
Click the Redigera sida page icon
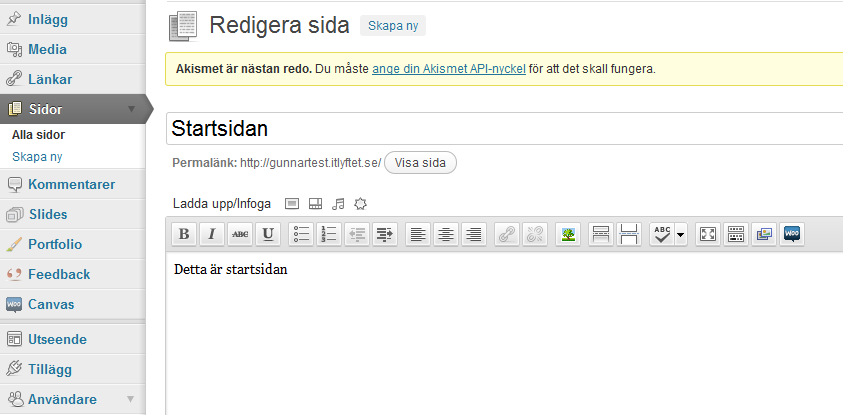(183, 27)
